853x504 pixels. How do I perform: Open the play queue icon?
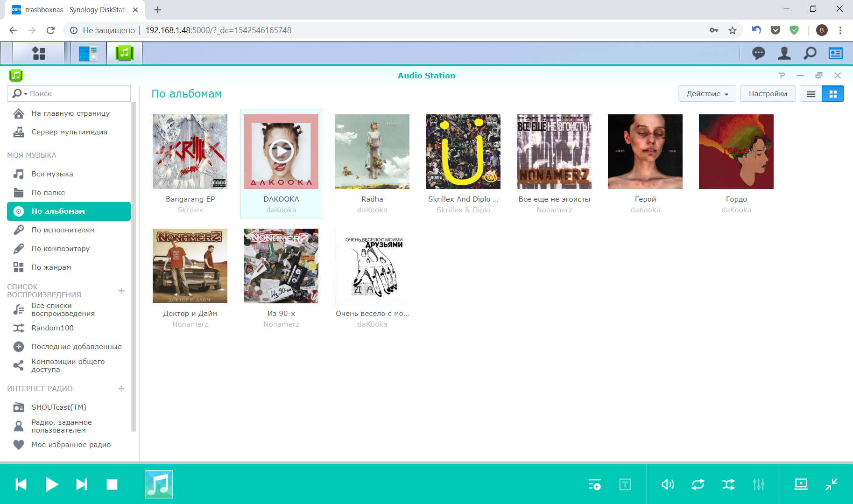tap(594, 484)
